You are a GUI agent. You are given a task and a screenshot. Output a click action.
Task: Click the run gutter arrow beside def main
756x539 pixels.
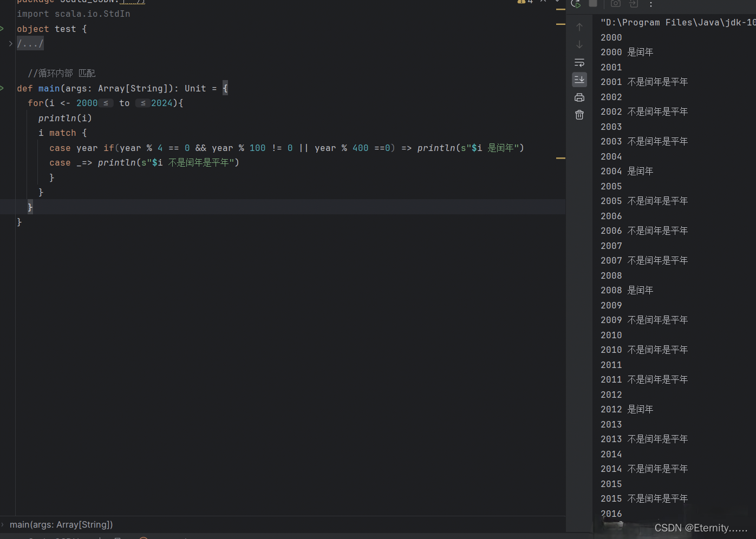pyautogui.click(x=2, y=88)
